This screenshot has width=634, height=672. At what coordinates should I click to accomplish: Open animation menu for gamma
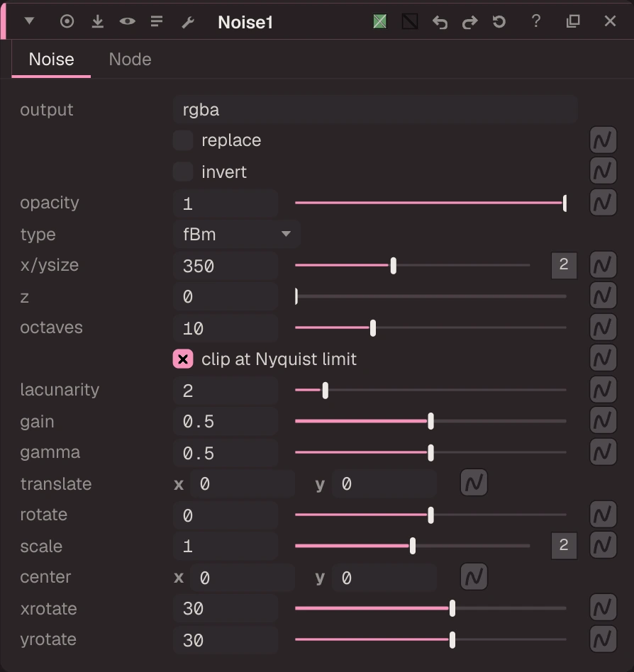[x=603, y=452]
